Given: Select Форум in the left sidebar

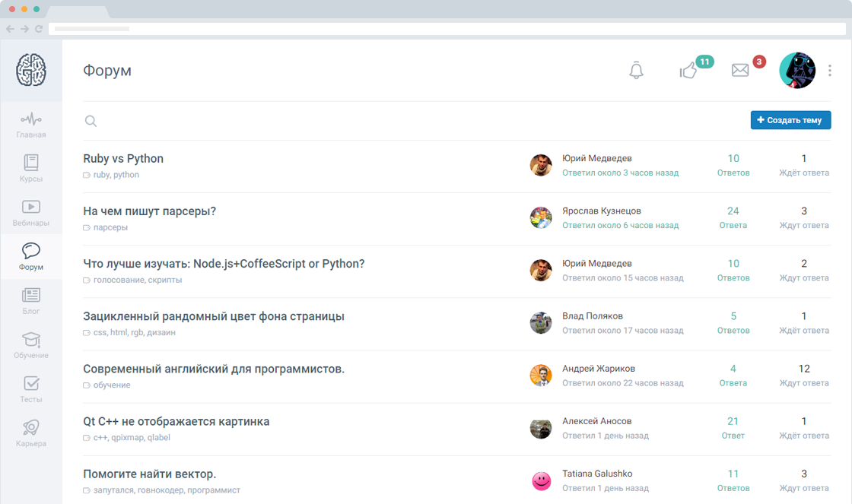Looking at the screenshot, I should 30,256.
